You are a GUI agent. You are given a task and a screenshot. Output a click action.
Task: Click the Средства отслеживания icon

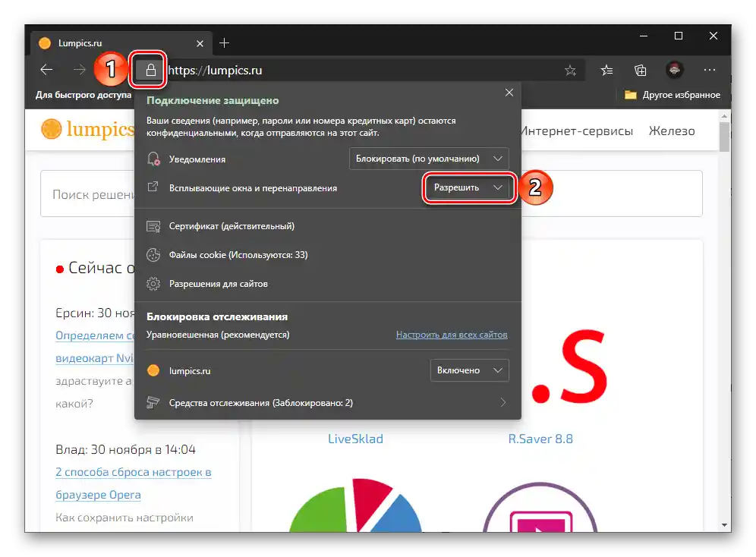[153, 402]
